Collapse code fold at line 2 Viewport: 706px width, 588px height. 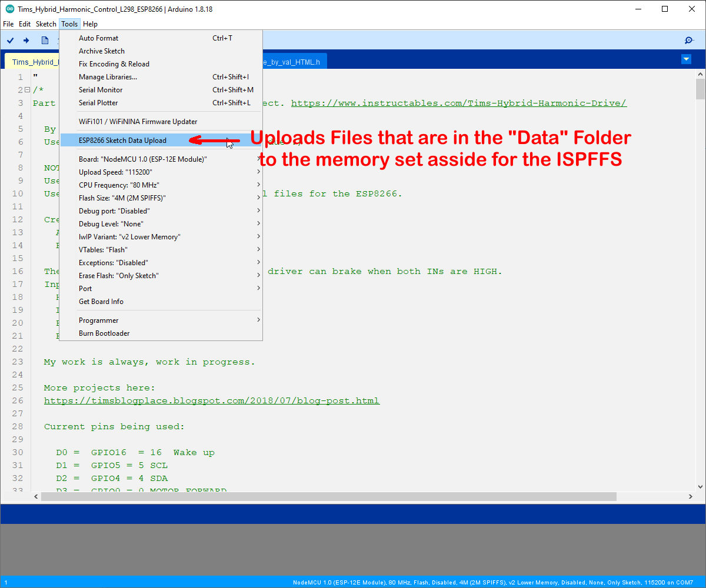point(27,90)
